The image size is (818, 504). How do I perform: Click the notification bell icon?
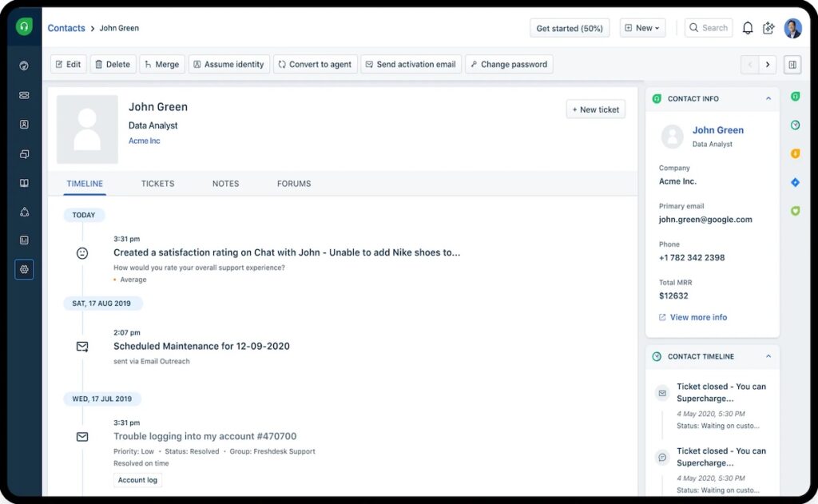pos(747,27)
